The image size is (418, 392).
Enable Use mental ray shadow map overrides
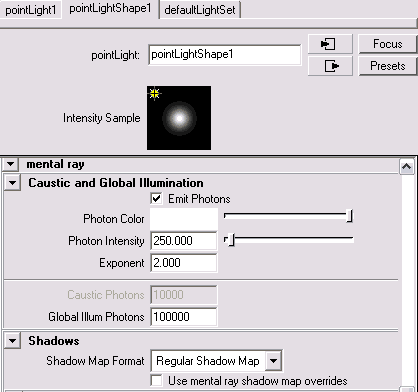pyautogui.click(x=156, y=380)
